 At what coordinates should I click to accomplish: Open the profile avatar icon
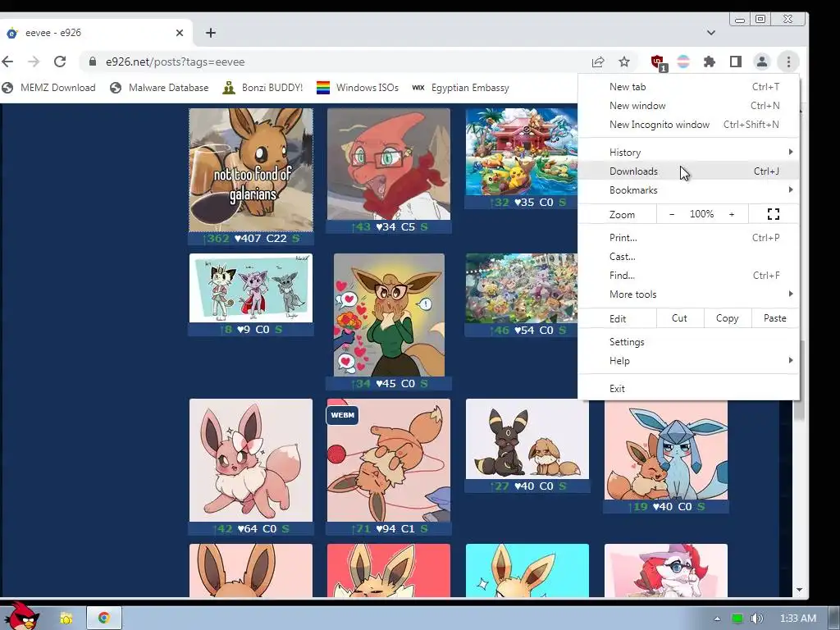coord(762,62)
